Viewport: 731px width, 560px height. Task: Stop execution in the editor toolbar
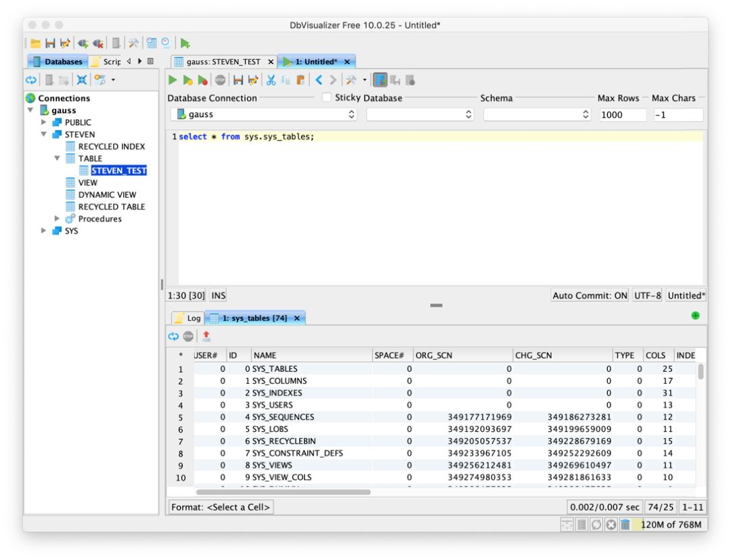point(220,80)
